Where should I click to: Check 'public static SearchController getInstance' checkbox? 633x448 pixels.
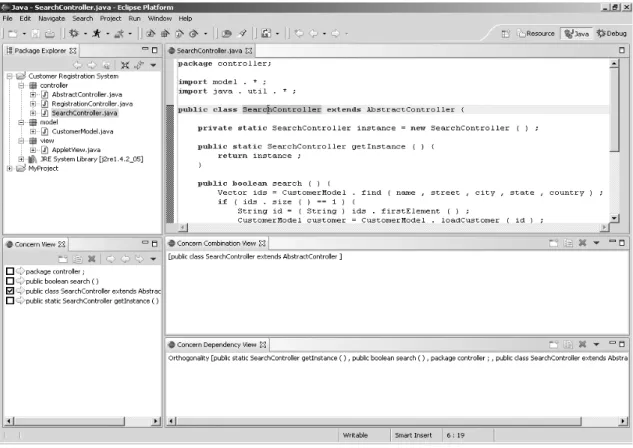tap(10, 301)
